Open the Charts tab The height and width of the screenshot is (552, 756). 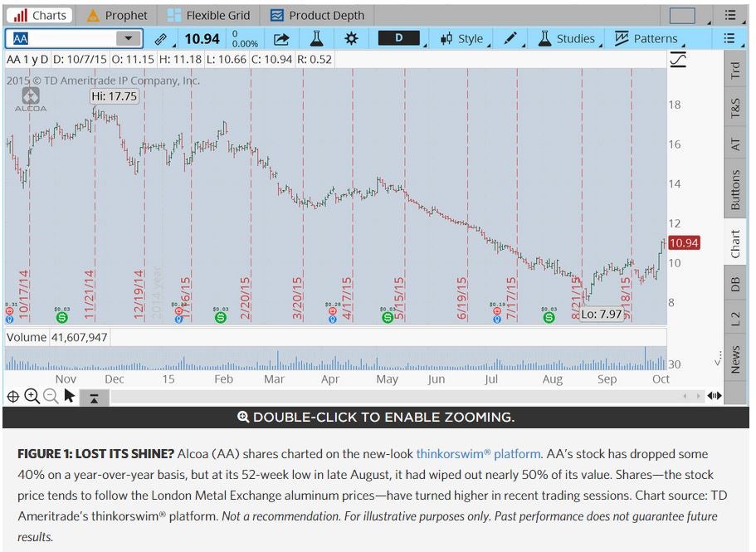40,16
